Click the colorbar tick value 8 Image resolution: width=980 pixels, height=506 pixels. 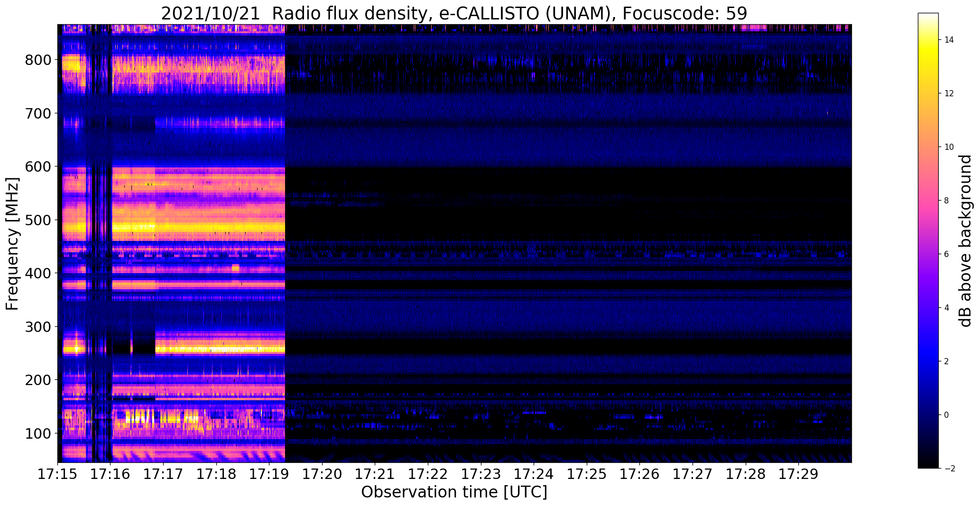(x=947, y=201)
